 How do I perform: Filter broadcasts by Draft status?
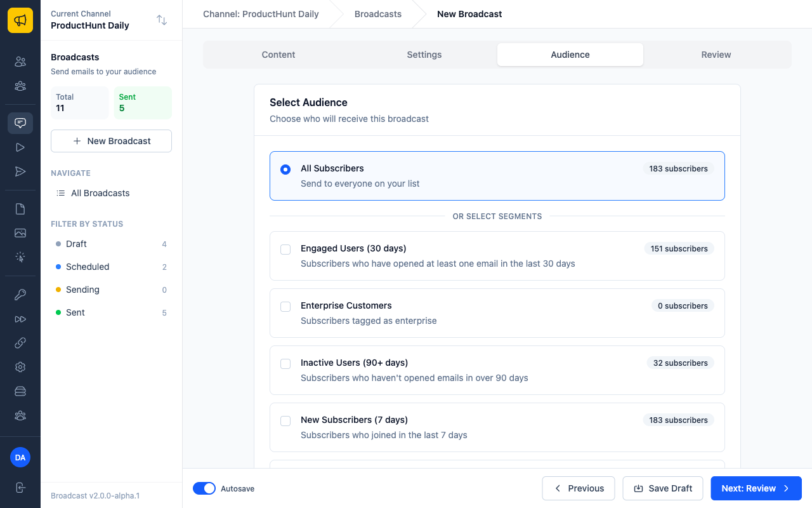click(x=111, y=244)
